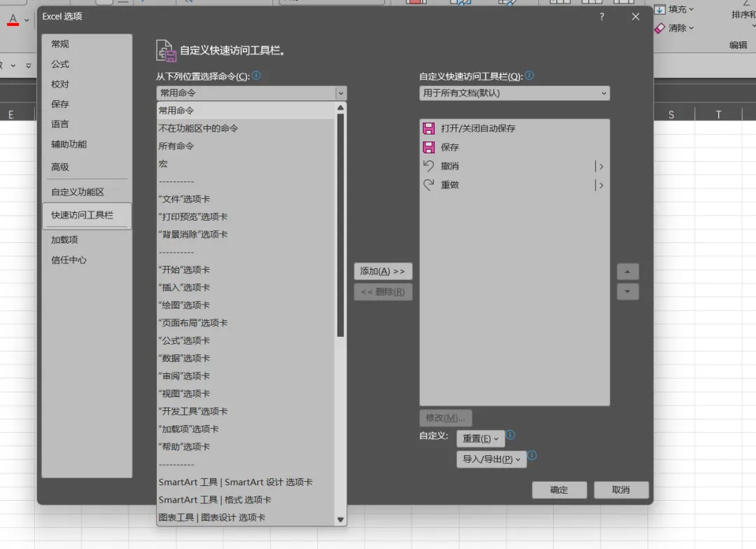Open font color dropdown arrow in ribbon
The height and width of the screenshot is (549, 756).
pyautogui.click(x=27, y=20)
